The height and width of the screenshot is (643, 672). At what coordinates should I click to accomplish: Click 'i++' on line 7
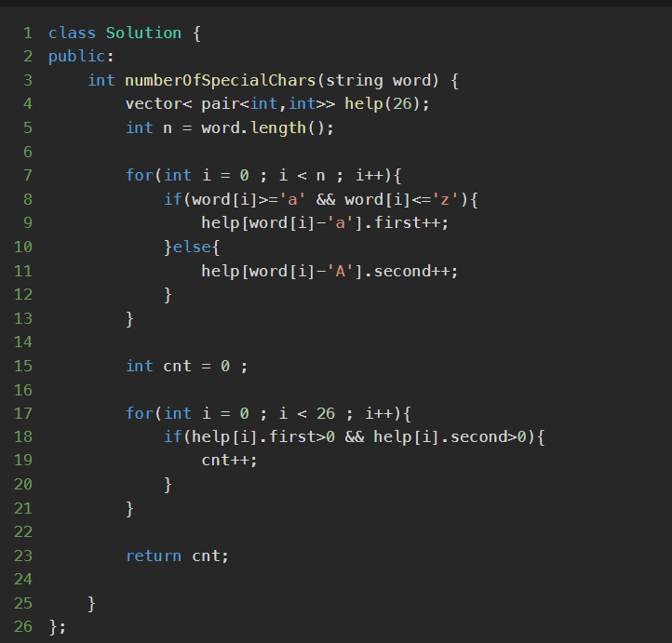(370, 175)
